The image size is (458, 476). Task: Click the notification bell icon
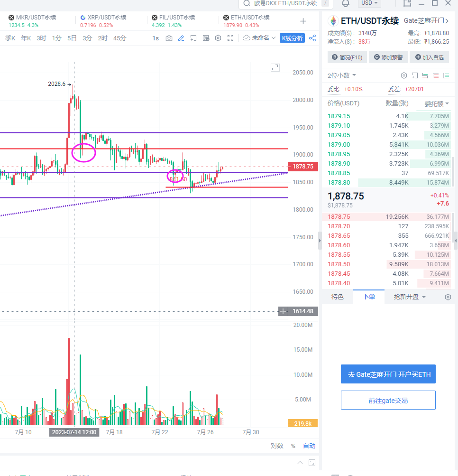tap(346, 3)
